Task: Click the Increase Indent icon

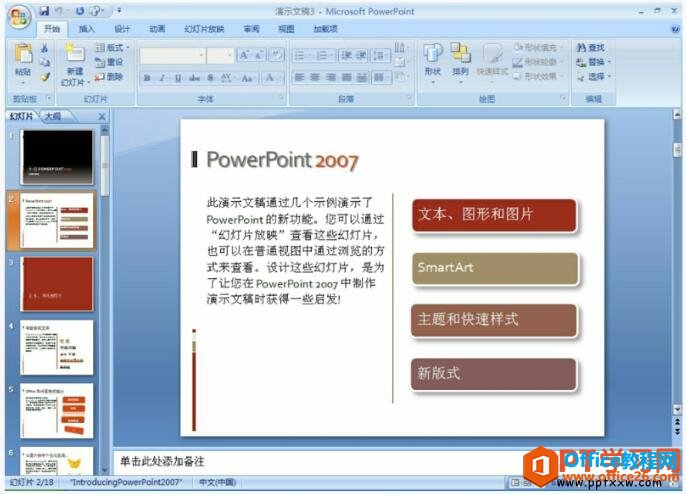Action: (361, 55)
